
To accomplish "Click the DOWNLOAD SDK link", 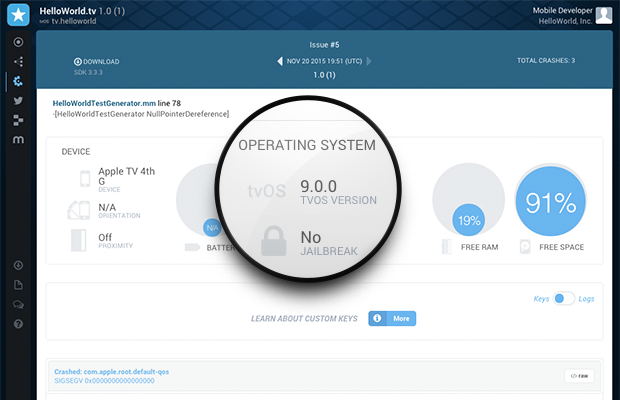I will (96, 62).
